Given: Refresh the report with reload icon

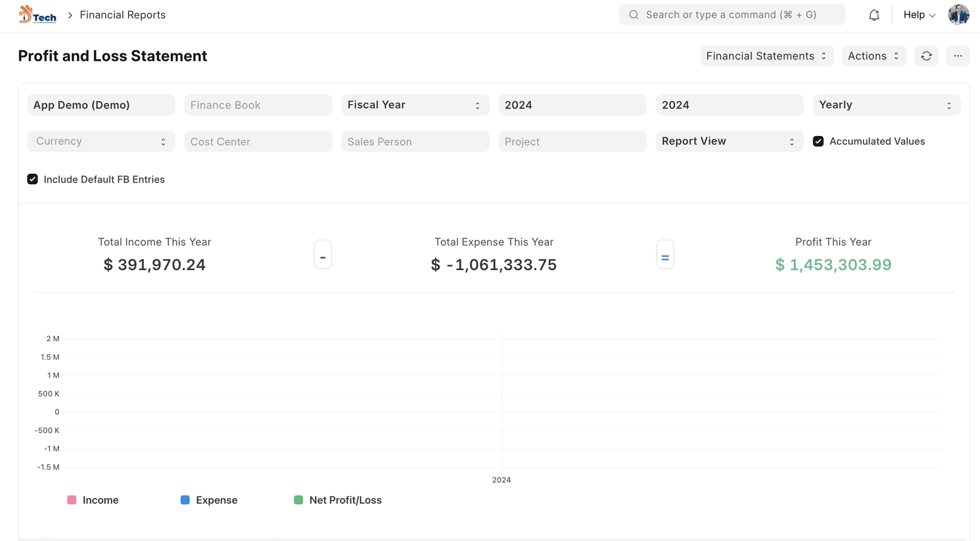Looking at the screenshot, I should (926, 56).
